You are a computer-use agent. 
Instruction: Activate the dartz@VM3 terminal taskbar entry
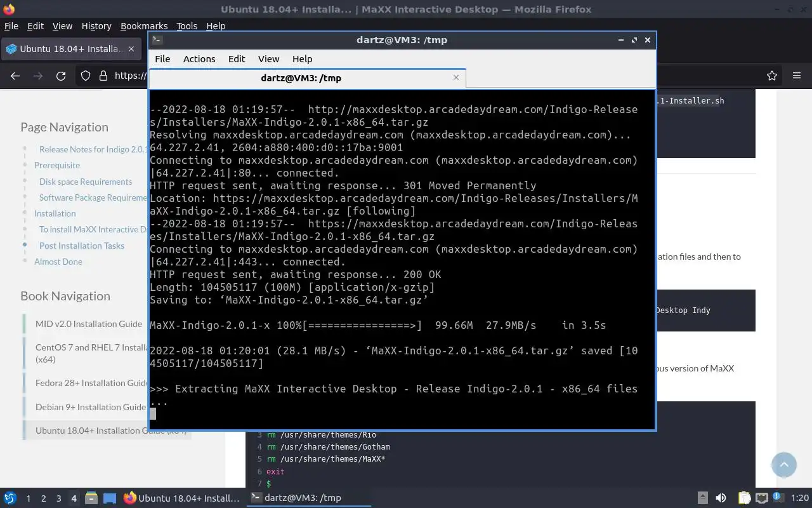[x=308, y=498]
